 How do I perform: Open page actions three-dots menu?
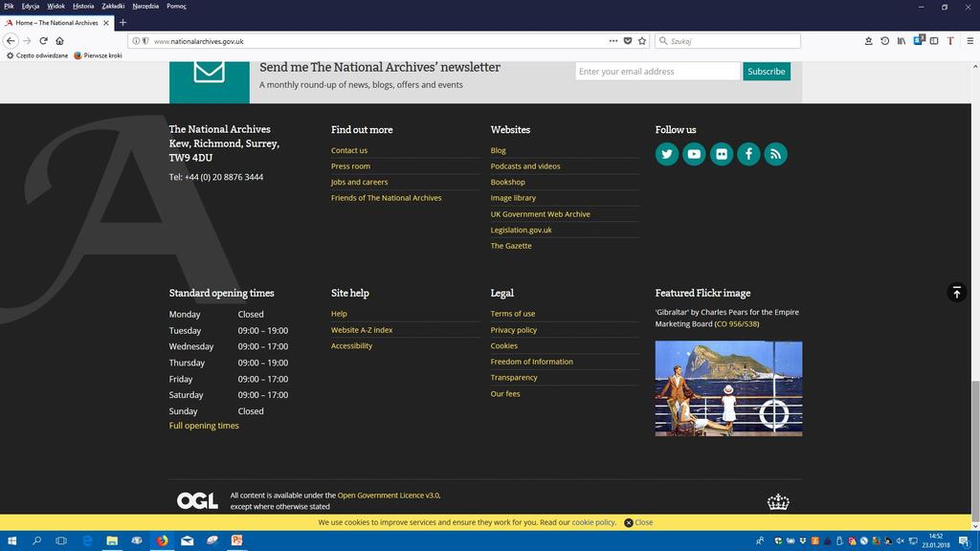[x=613, y=40]
